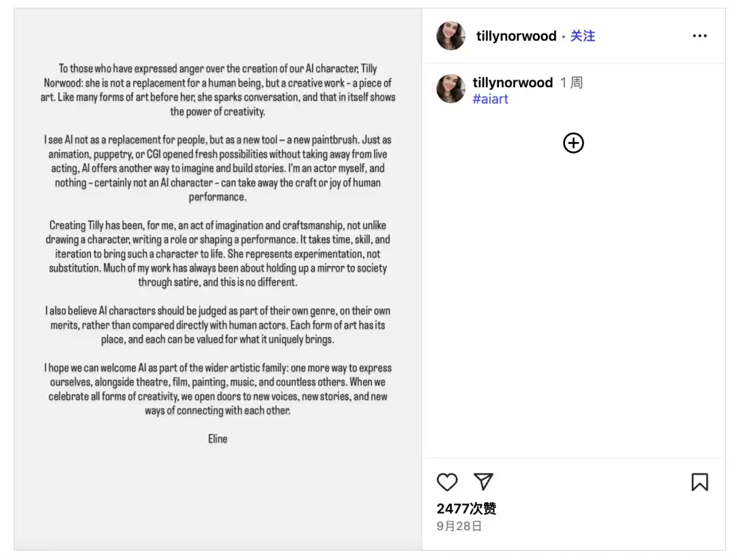This screenshot has height=560, width=737.
Task: View who liked via 2477次赞
Action: coord(466,509)
